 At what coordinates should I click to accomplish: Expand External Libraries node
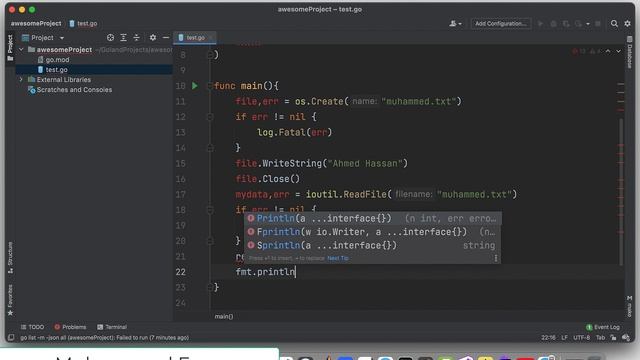pyautogui.click(x=21, y=80)
